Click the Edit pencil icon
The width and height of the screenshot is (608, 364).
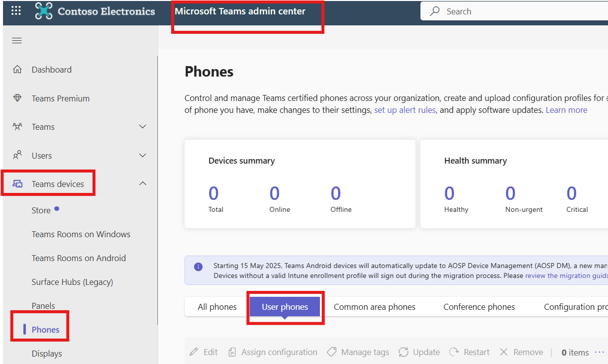[x=194, y=352]
